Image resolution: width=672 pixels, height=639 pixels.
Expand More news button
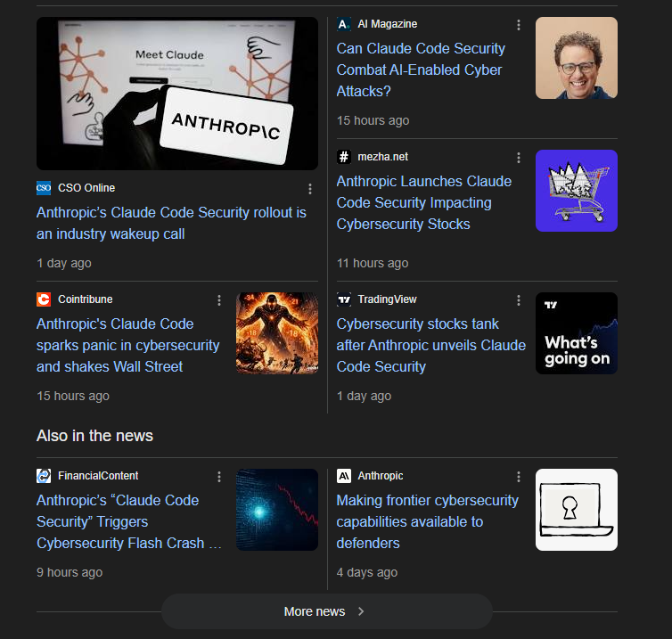tap(326, 611)
